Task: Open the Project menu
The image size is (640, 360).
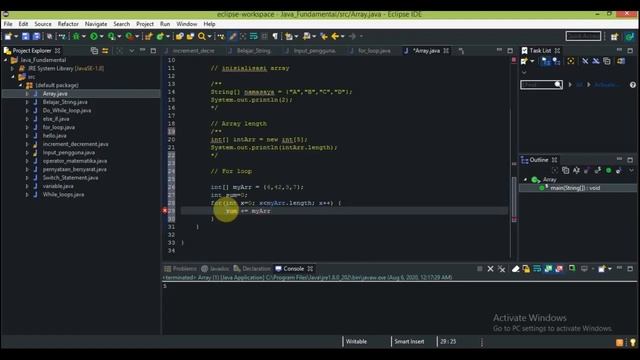Action: coord(145,24)
